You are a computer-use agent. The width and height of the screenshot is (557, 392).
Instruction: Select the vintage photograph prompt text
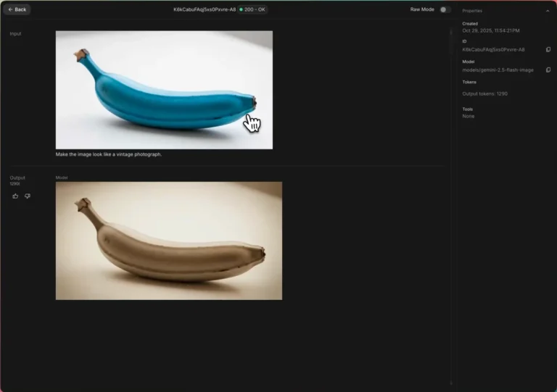[108, 154]
